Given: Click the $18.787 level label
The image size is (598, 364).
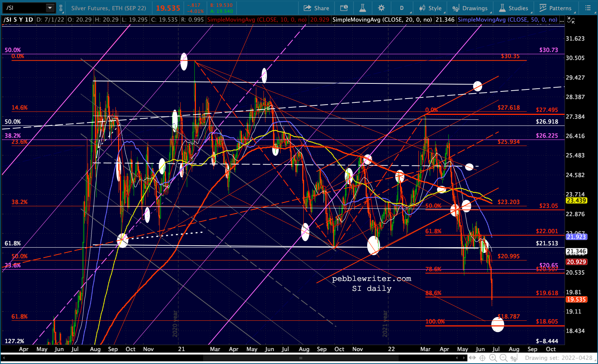Looking at the screenshot, I should 509,317.
